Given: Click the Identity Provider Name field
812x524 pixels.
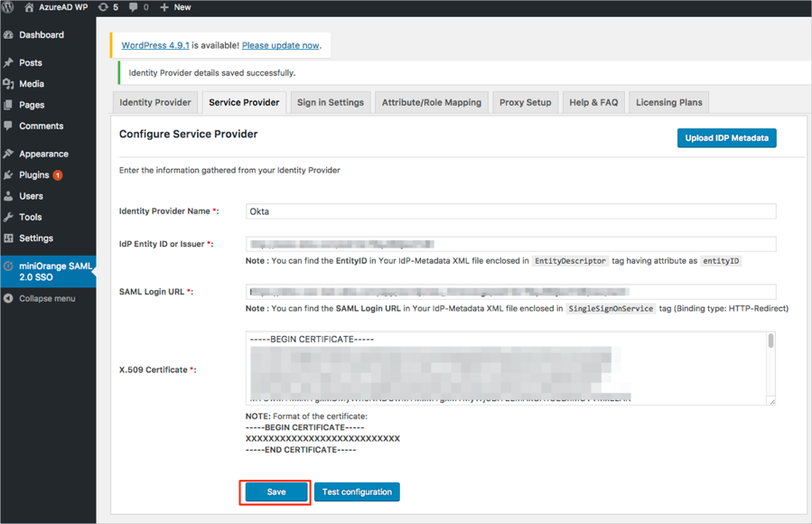Looking at the screenshot, I should (510, 211).
